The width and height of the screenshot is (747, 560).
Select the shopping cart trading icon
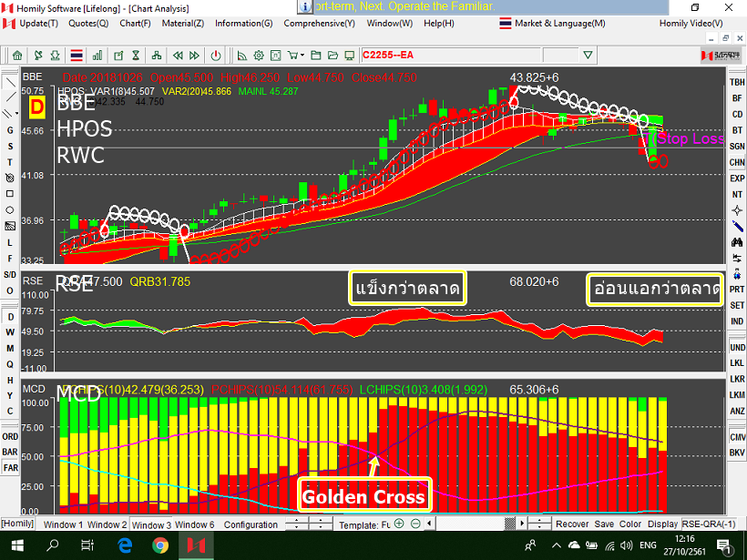[x=293, y=56]
